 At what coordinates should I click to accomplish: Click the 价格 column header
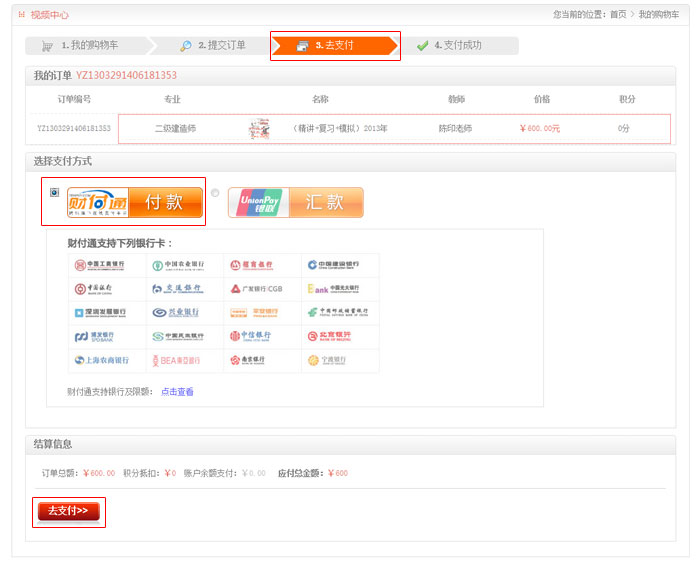(542, 99)
